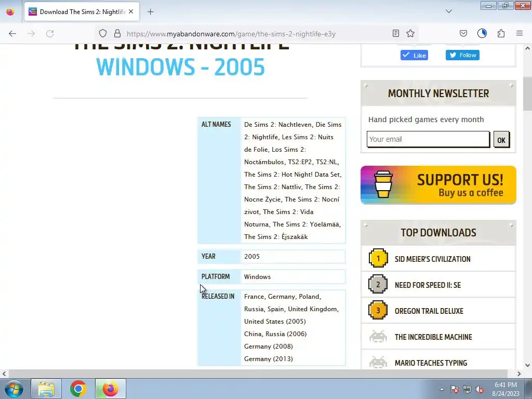Open the extensions puzzle icon

pyautogui.click(x=501, y=33)
